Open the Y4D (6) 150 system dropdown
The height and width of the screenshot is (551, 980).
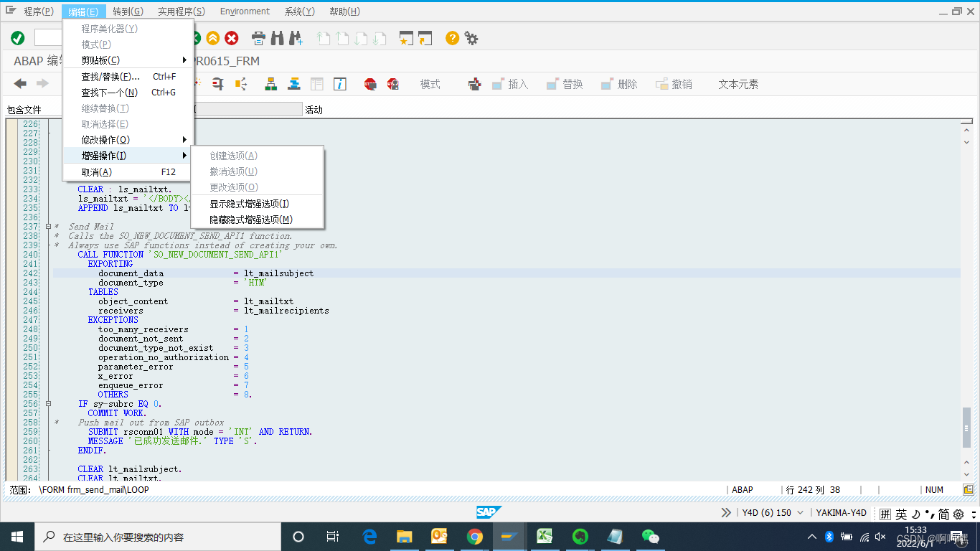(x=772, y=512)
